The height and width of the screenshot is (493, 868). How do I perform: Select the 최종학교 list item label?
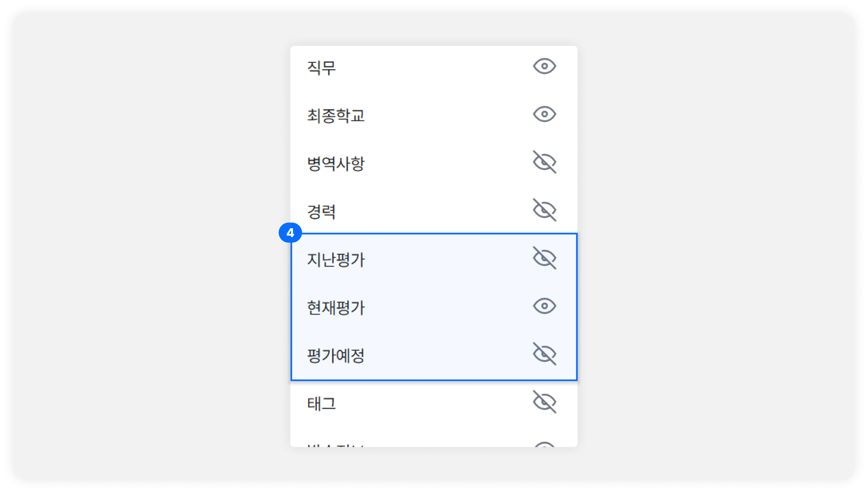pos(336,116)
